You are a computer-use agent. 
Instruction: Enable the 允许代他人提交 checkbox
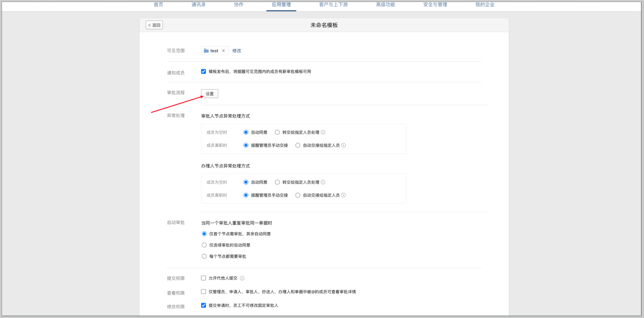point(203,278)
